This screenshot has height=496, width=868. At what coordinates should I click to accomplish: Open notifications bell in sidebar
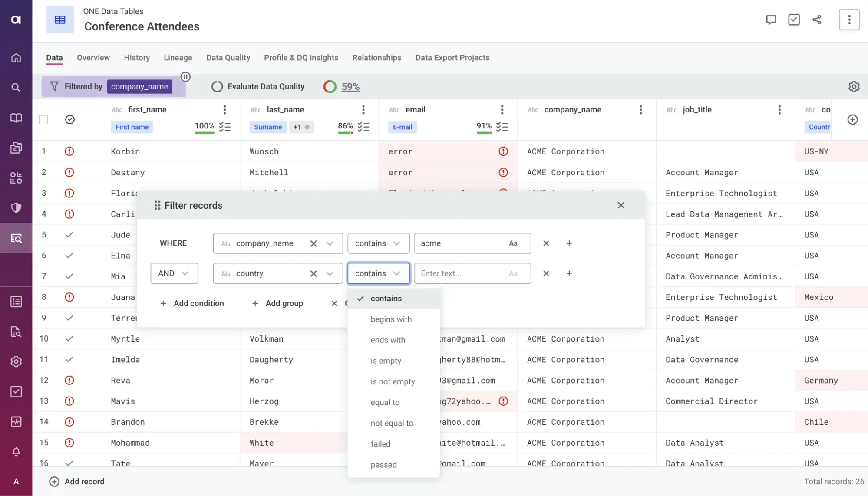(x=16, y=452)
